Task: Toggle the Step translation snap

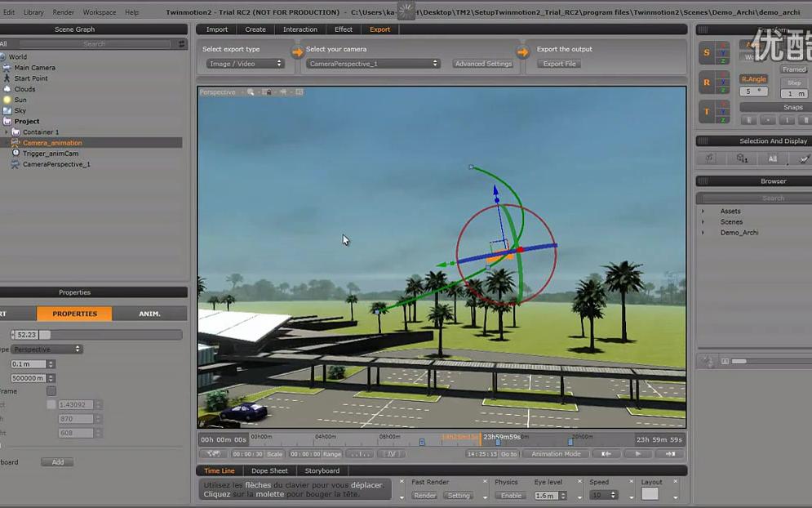Action: (x=794, y=82)
